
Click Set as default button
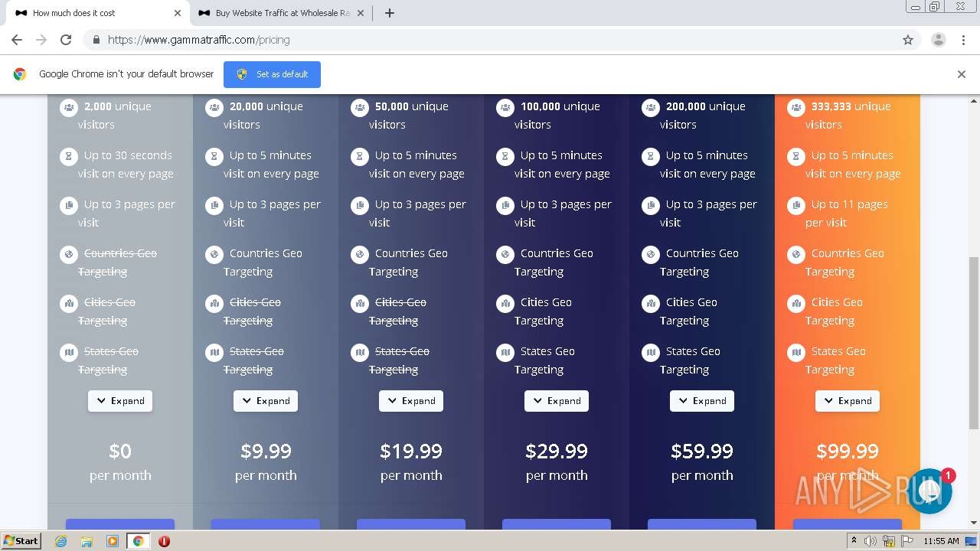272,74
